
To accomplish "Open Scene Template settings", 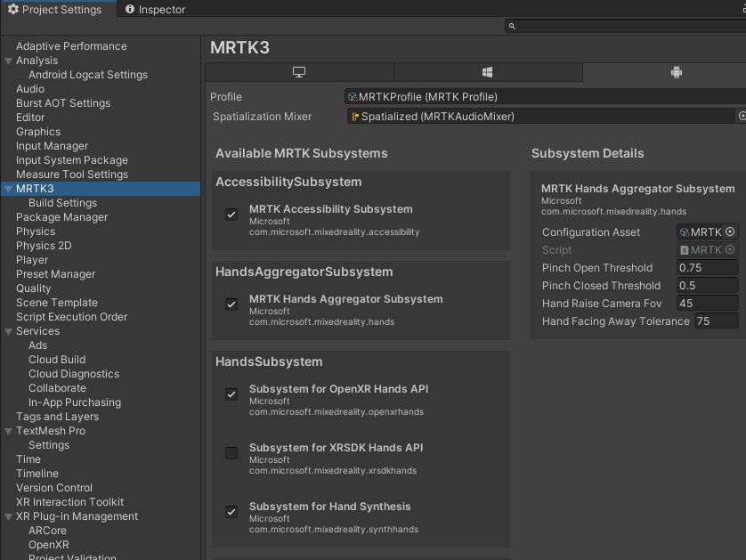I will (x=57, y=303).
